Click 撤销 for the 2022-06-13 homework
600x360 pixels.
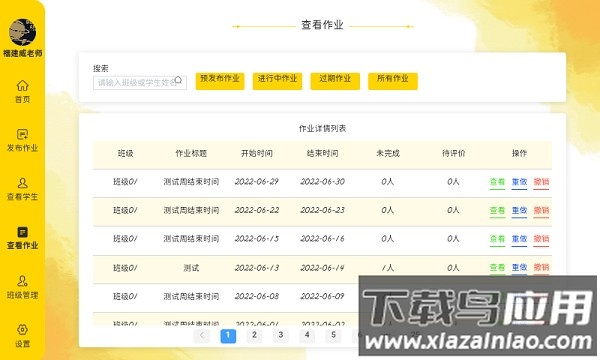click(x=541, y=267)
